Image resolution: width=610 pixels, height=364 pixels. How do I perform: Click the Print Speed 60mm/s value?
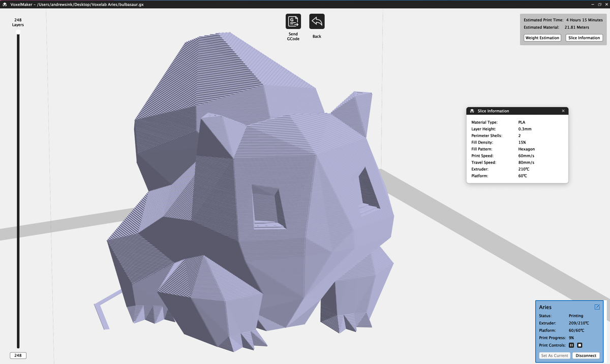coord(526,155)
